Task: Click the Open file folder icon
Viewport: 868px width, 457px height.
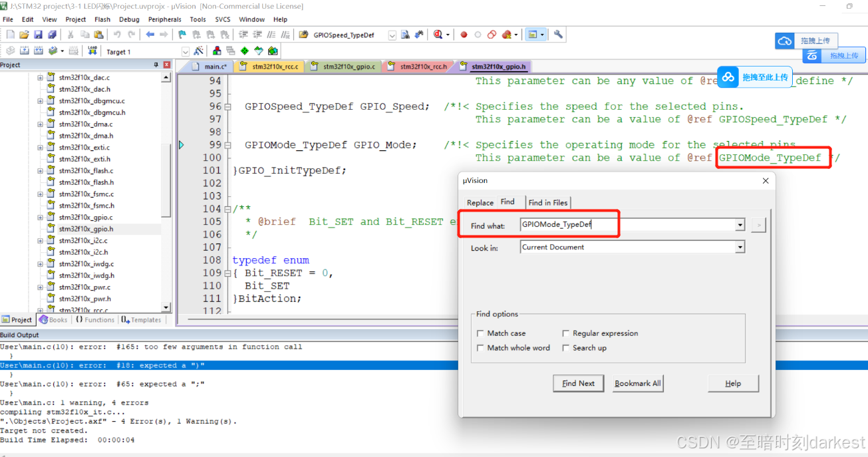Action: [x=25, y=35]
